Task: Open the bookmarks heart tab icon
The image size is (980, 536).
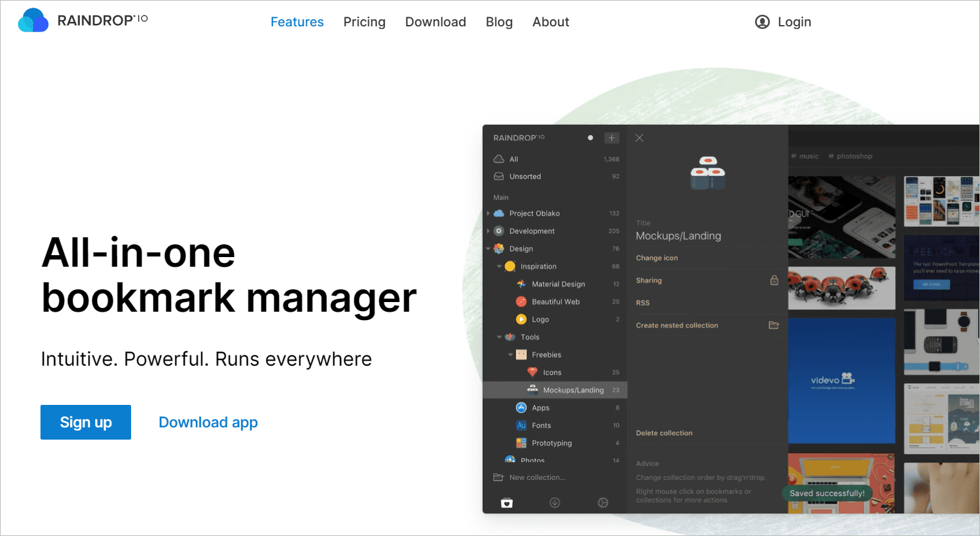Action: (x=507, y=503)
